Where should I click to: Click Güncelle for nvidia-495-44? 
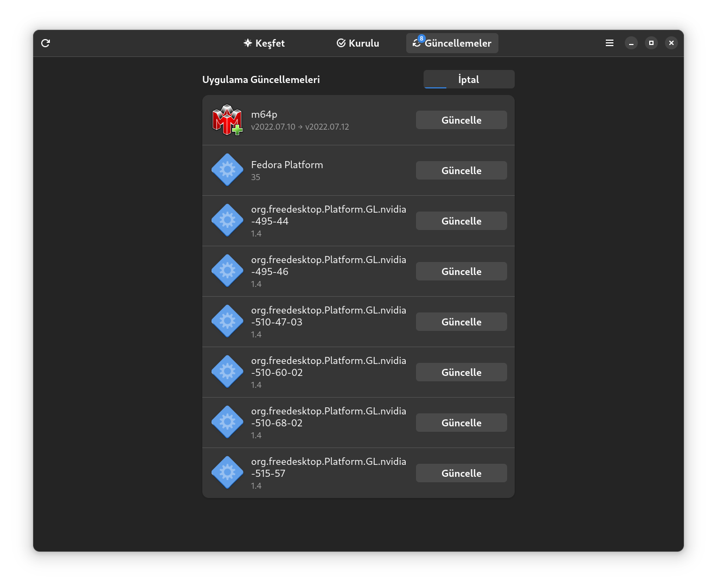462,221
